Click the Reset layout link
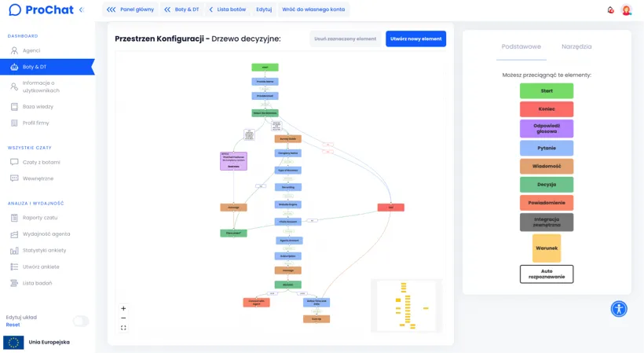644x353 pixels. coord(13,325)
